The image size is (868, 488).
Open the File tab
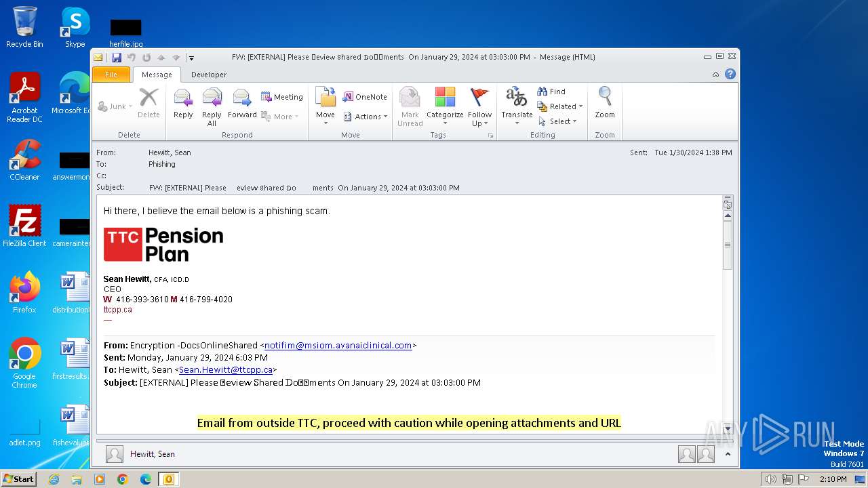pyautogui.click(x=111, y=75)
